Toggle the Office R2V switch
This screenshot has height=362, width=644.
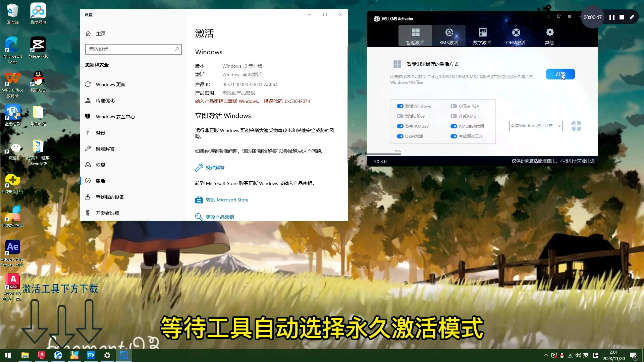[x=454, y=106]
